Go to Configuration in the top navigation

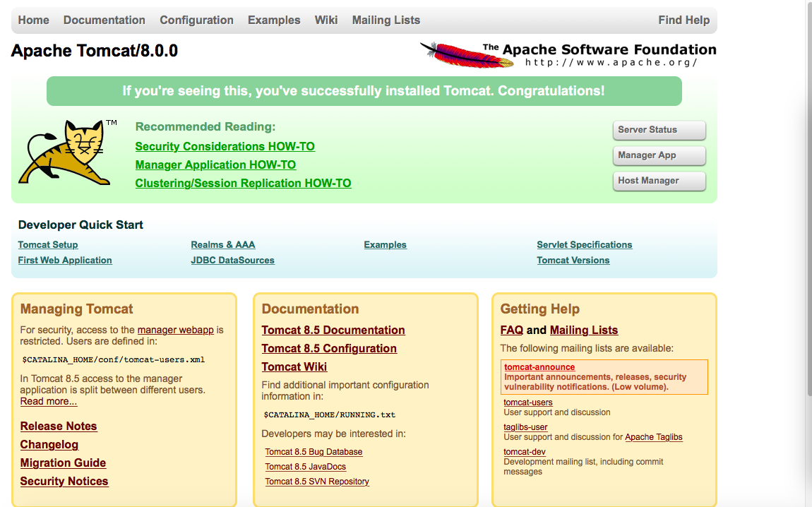coord(196,20)
